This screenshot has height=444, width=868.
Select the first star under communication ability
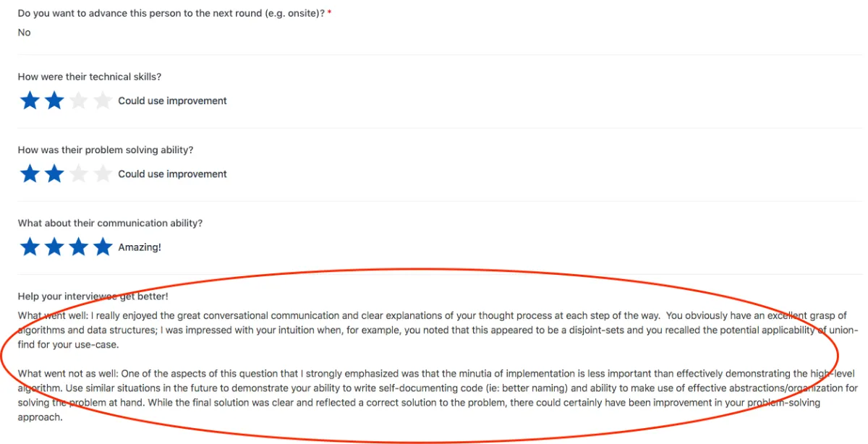[30, 247]
